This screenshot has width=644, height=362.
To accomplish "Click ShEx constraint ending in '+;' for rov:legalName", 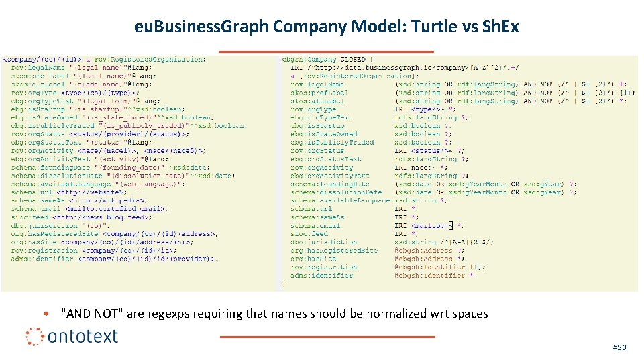I will coord(511,84).
